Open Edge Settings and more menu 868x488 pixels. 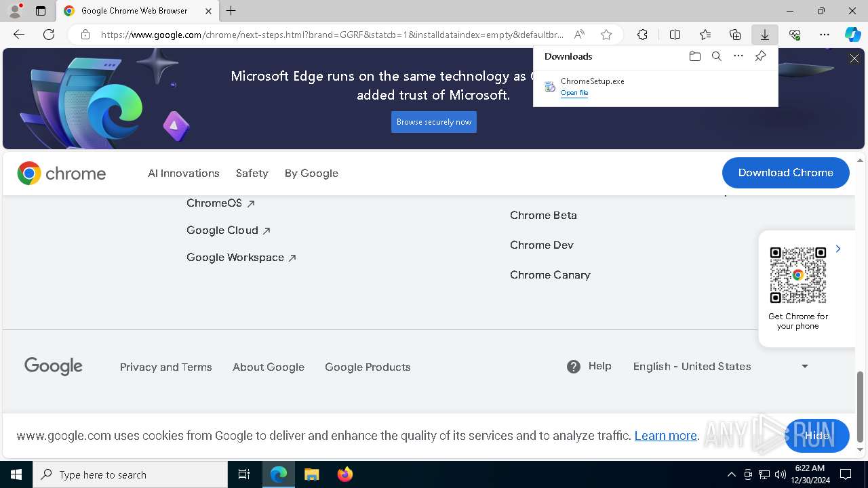click(825, 35)
